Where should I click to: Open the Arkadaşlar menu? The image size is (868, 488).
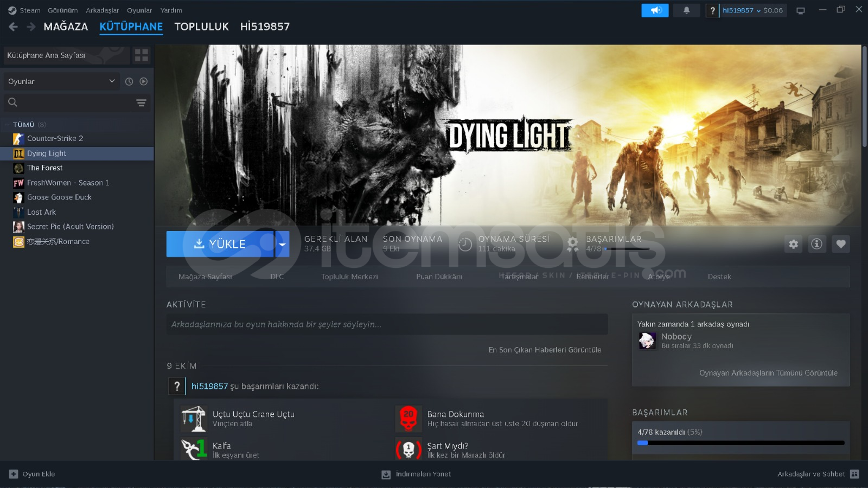coord(103,10)
